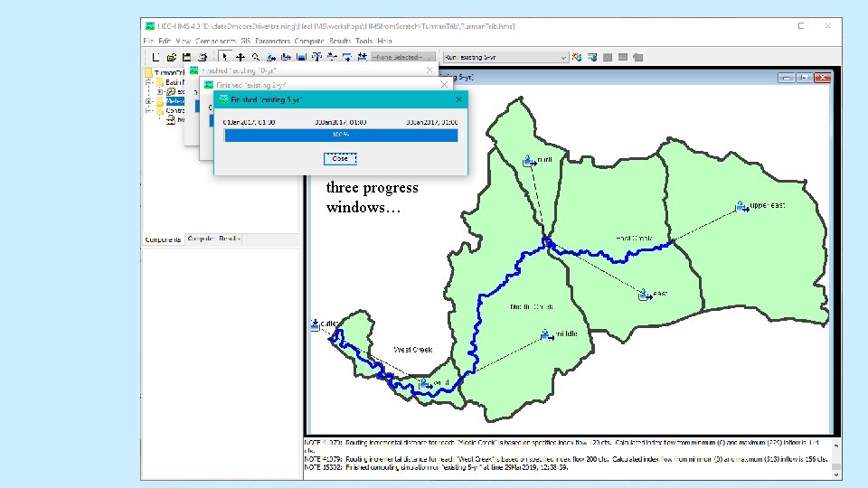Viewport: 868px width, 488px height.
Task: Open the None Selected dropdown
Action: pyautogui.click(x=403, y=57)
